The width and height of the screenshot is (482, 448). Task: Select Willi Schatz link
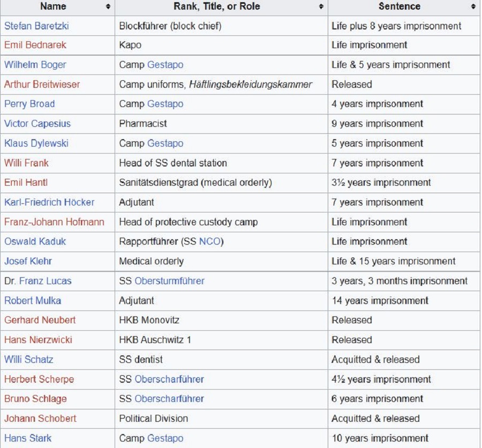point(29,359)
